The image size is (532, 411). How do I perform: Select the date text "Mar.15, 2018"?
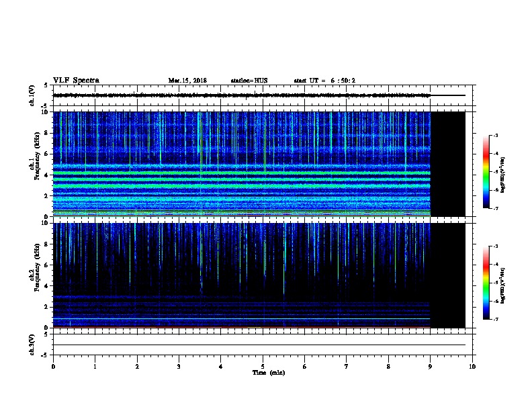[187, 81]
